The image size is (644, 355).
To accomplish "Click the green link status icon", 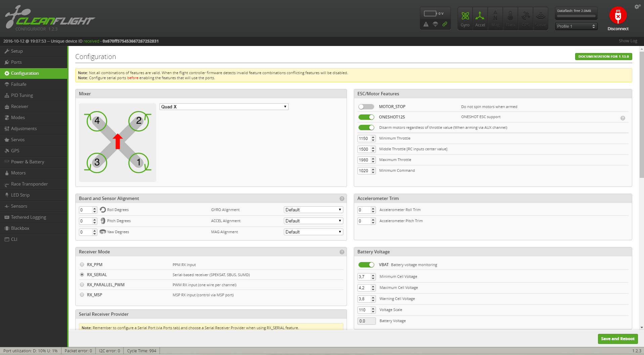I will [445, 24].
